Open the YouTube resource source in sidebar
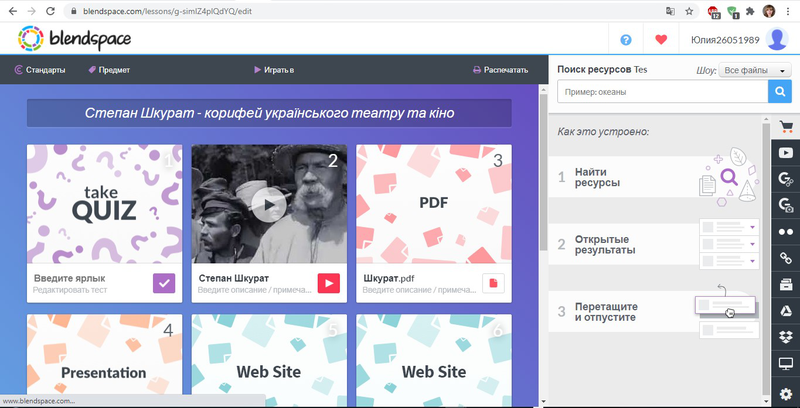This screenshot has height=408, width=800. coord(786,153)
